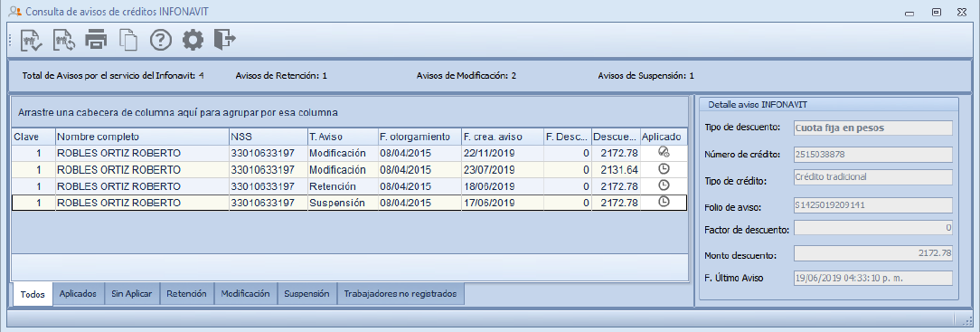Open settings with the gear icon
The height and width of the screenshot is (332, 980).
coord(193,40)
